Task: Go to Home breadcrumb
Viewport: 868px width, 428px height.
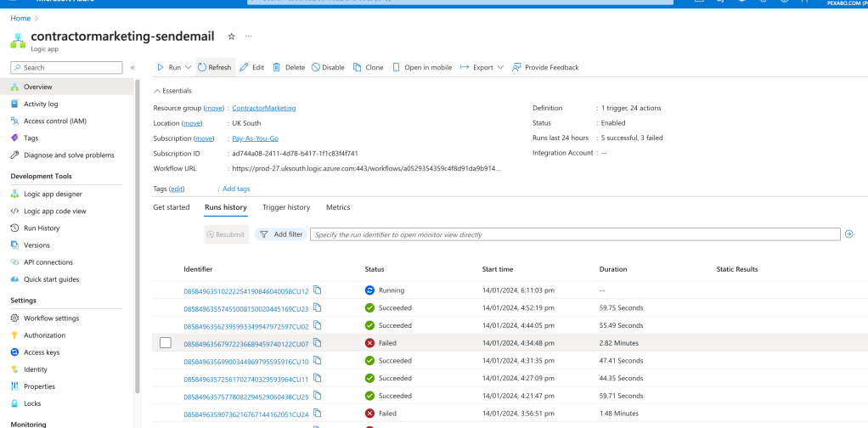Action: pos(20,19)
